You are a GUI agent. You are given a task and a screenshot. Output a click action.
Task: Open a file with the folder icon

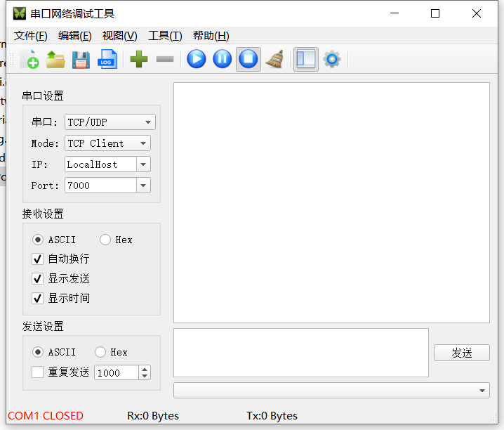click(55, 59)
